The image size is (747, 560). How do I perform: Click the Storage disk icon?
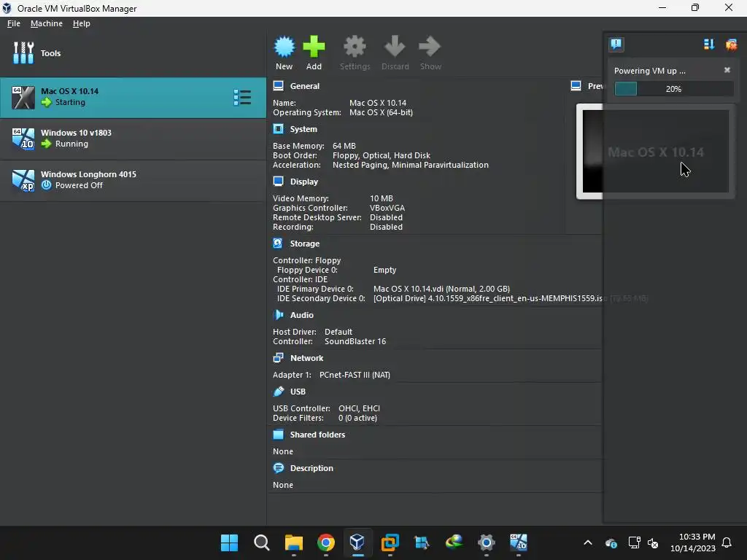(x=278, y=243)
